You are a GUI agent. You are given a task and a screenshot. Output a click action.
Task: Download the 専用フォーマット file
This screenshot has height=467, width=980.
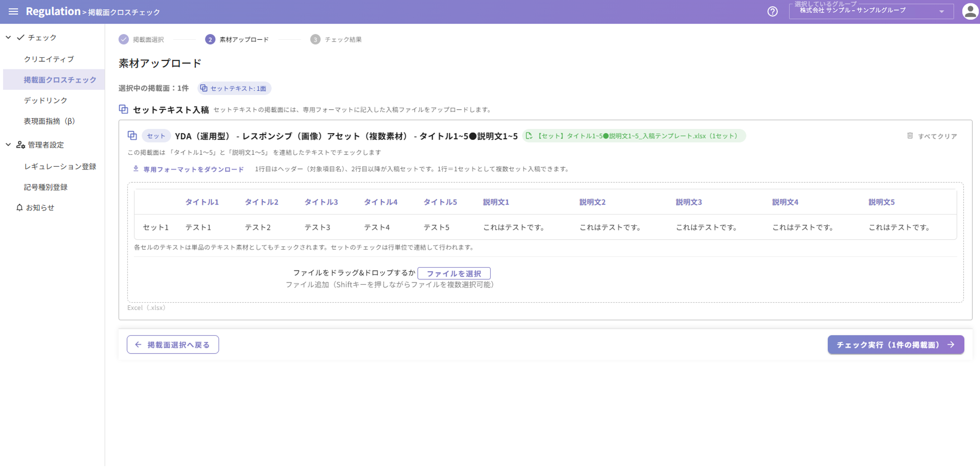[189, 170]
